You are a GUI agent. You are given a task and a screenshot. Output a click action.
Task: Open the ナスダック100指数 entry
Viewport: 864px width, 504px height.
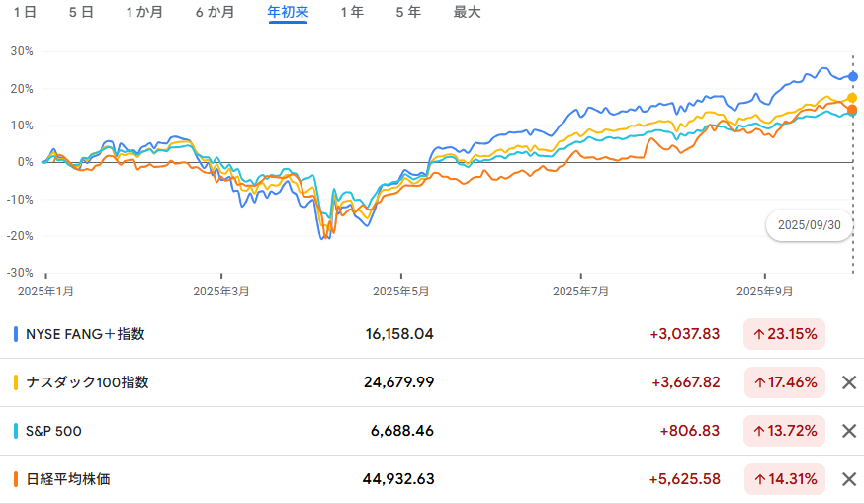tap(87, 382)
